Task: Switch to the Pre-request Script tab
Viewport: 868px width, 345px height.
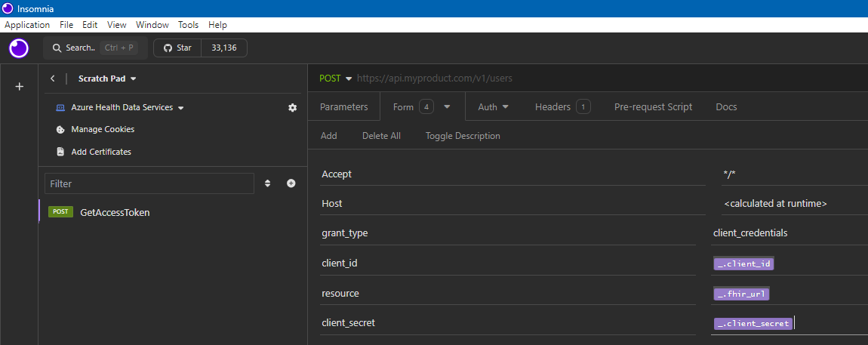Action: [653, 107]
